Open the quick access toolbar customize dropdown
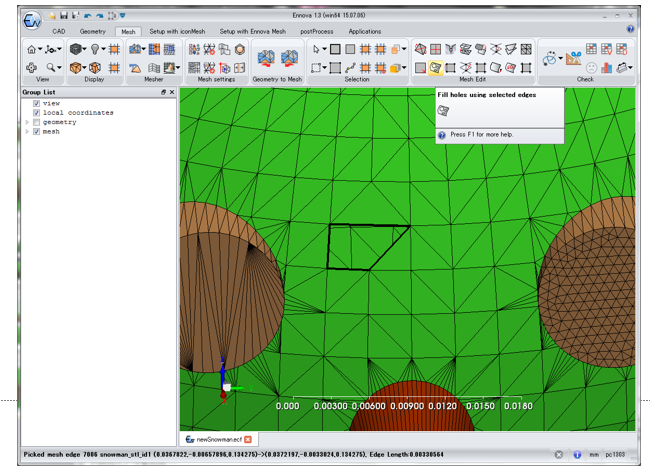 [123, 16]
